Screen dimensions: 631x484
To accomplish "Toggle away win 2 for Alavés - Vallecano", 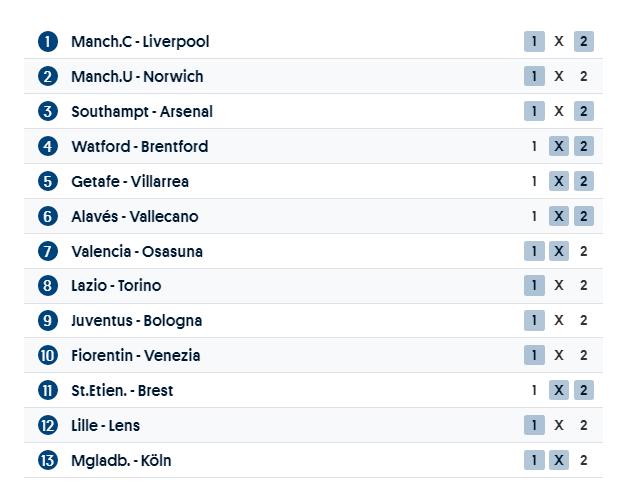I will click(x=584, y=216).
